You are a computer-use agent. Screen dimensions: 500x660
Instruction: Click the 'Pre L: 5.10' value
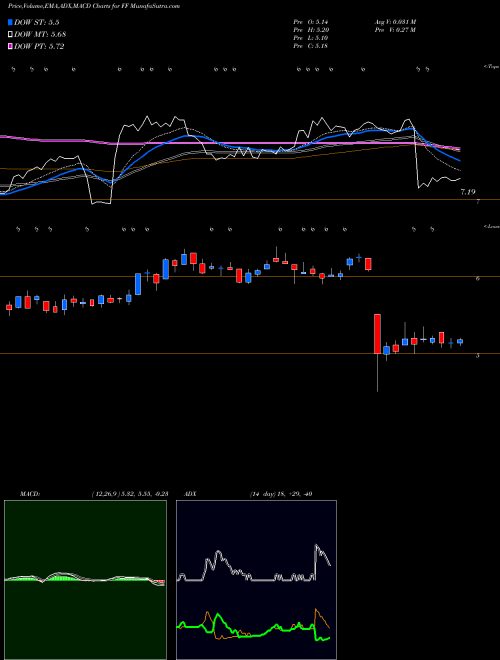[311, 38]
